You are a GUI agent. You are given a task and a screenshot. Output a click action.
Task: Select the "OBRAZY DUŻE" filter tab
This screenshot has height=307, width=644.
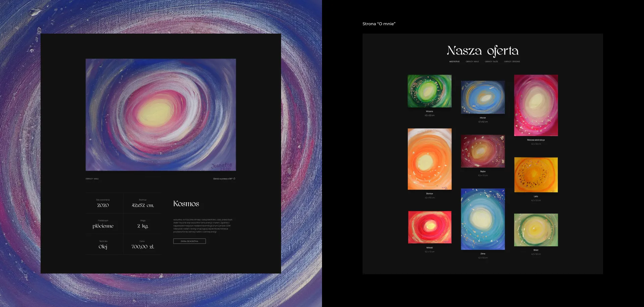click(491, 62)
